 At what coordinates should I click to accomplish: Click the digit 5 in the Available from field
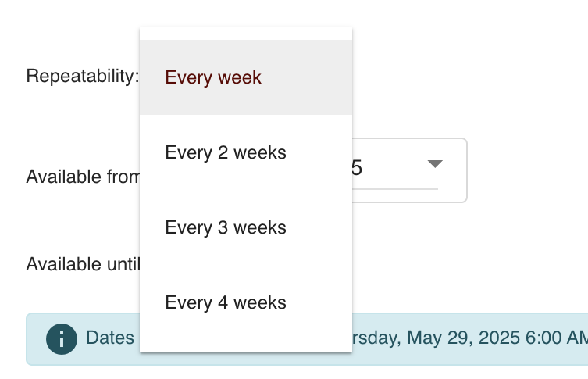click(357, 168)
